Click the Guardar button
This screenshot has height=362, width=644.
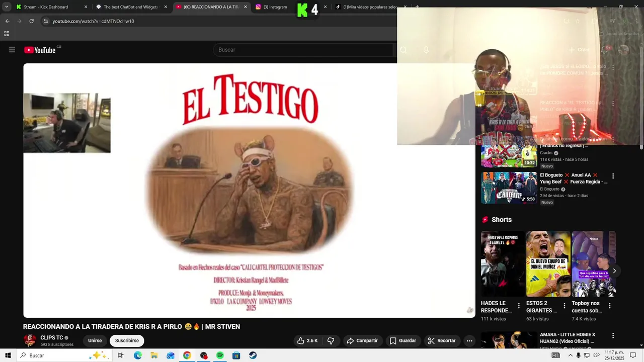(x=403, y=341)
